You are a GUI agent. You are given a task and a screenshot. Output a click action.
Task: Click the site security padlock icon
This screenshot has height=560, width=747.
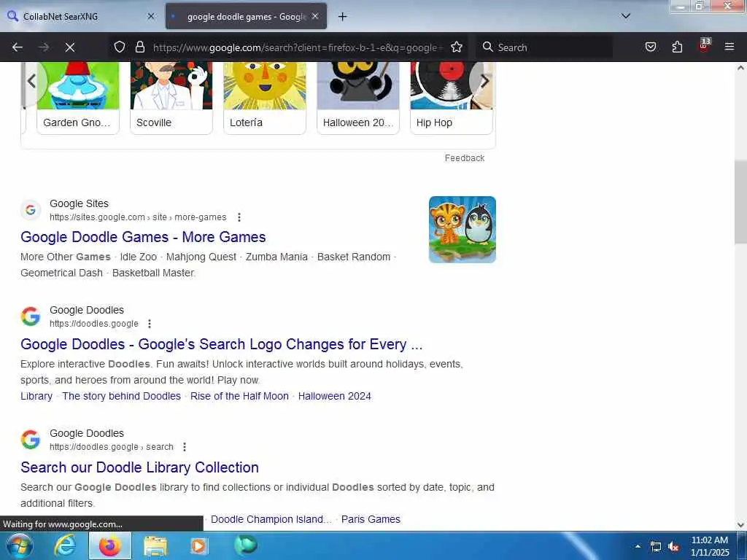coord(139,47)
